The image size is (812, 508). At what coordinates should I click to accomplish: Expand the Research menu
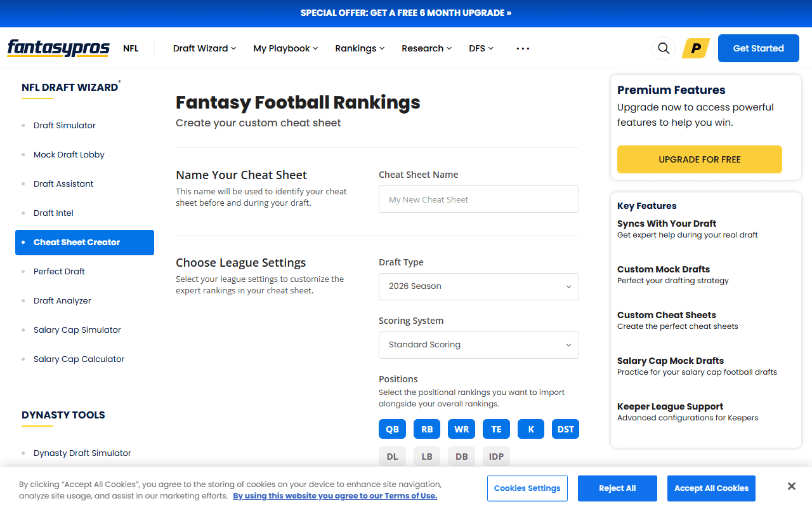click(x=426, y=48)
